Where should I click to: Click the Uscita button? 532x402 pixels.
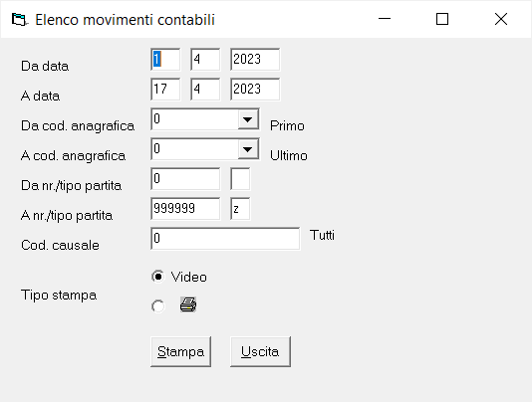point(260,351)
